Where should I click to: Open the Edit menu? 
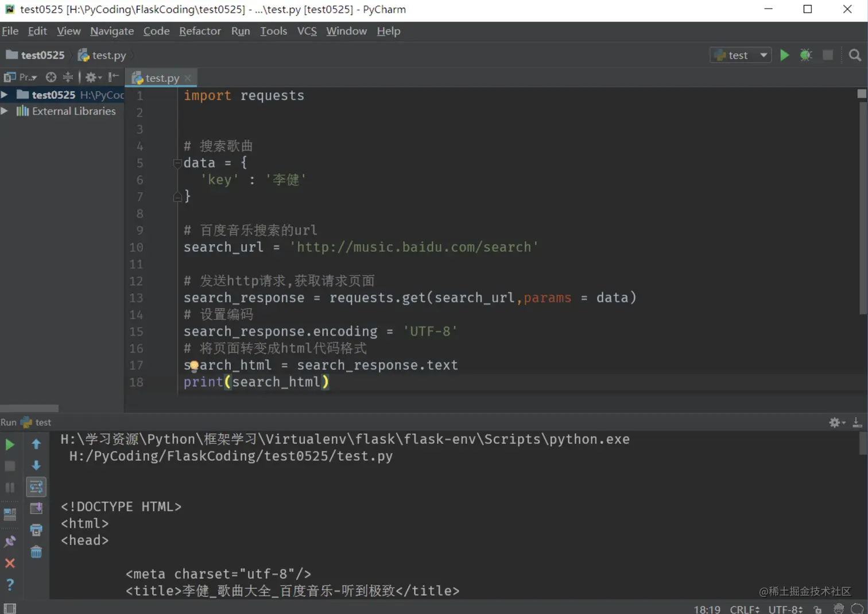click(37, 31)
